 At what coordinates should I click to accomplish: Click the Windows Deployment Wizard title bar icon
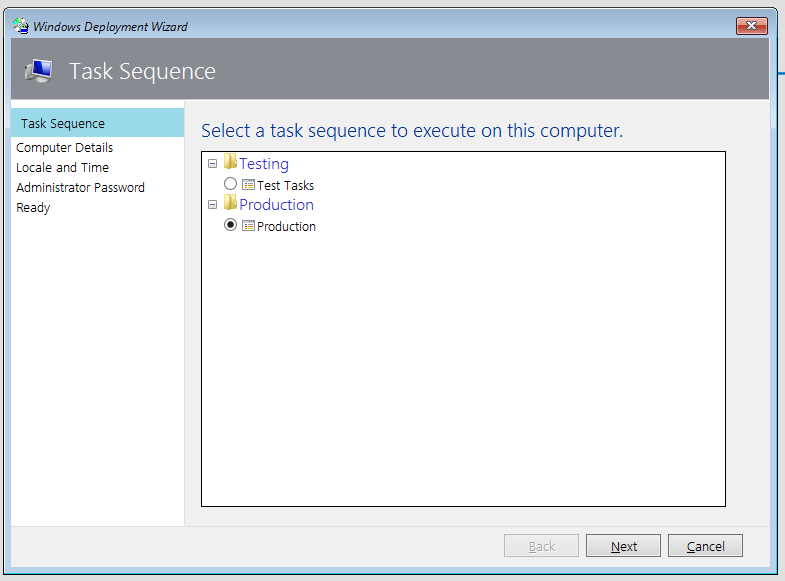point(21,26)
